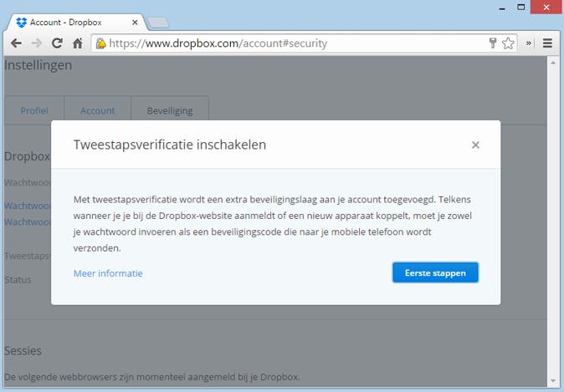Viewport: 564px width, 392px height.
Task: Maximize the browser window
Action: [520, 8]
